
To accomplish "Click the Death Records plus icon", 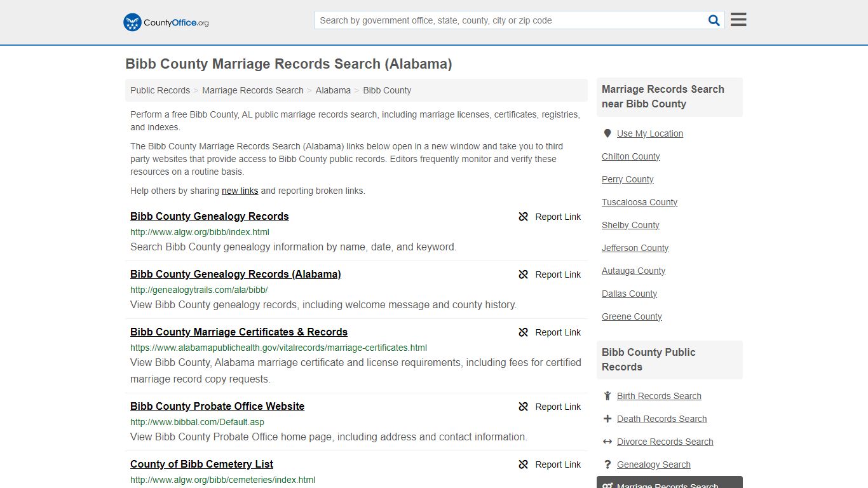I will [x=607, y=419].
